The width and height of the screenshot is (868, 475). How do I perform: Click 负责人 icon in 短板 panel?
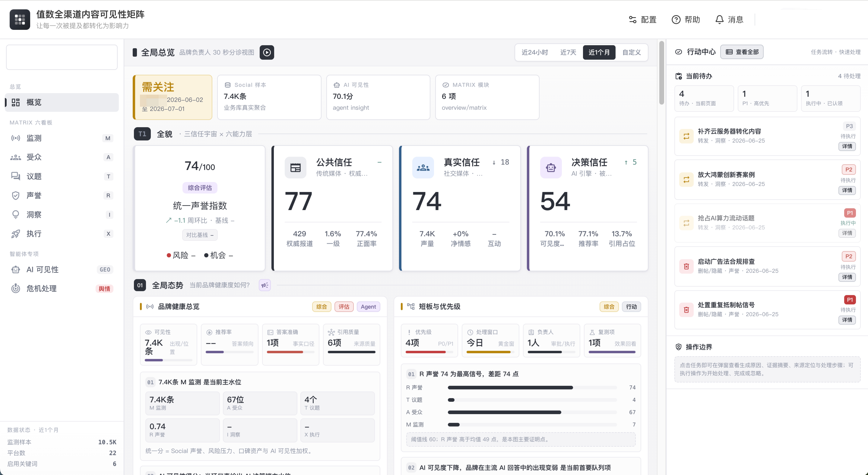[531, 332]
